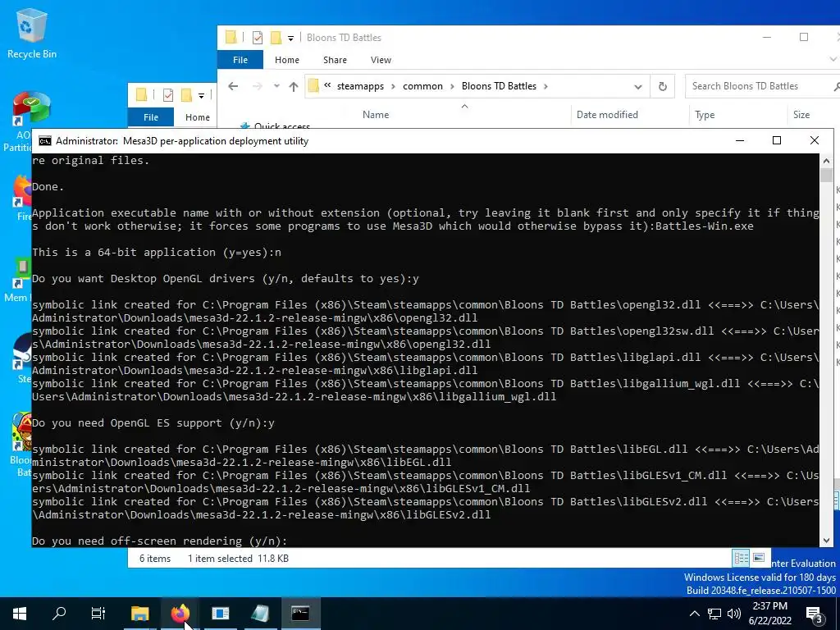This screenshot has height=630, width=840.
Task: Switch to large icons view in status bar
Action: 759,558
